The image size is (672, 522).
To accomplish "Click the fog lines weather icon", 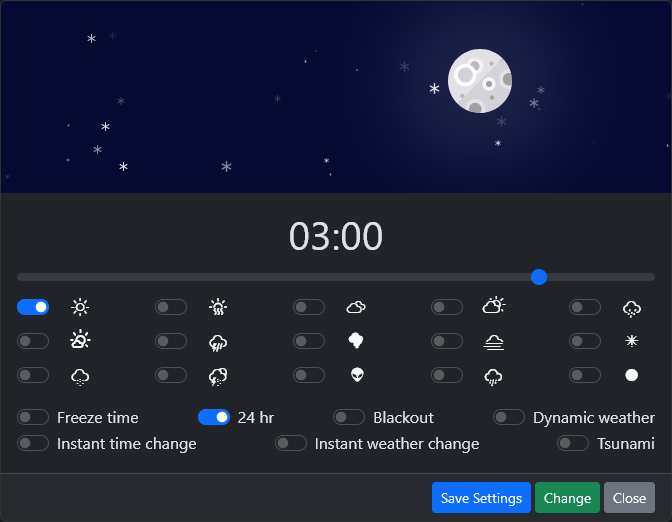I will [493, 341].
